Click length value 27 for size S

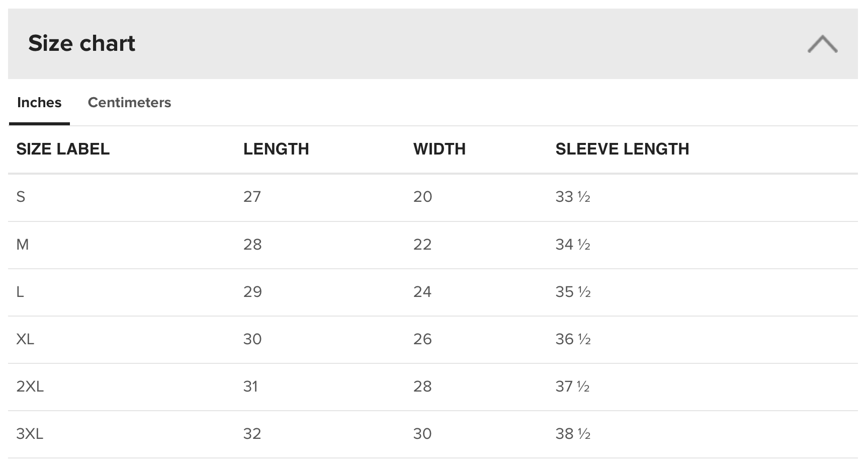click(252, 197)
